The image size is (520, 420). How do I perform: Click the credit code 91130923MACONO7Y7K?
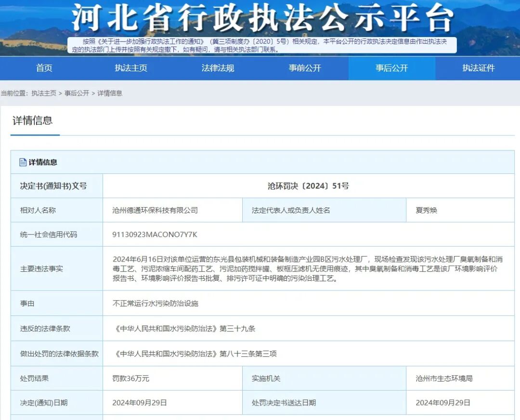click(x=155, y=235)
